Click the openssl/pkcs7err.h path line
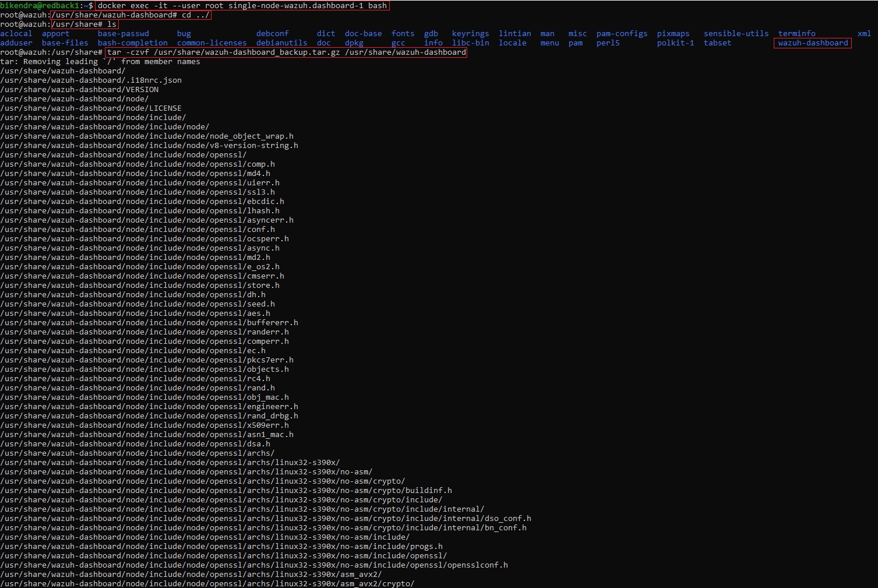 click(x=147, y=360)
